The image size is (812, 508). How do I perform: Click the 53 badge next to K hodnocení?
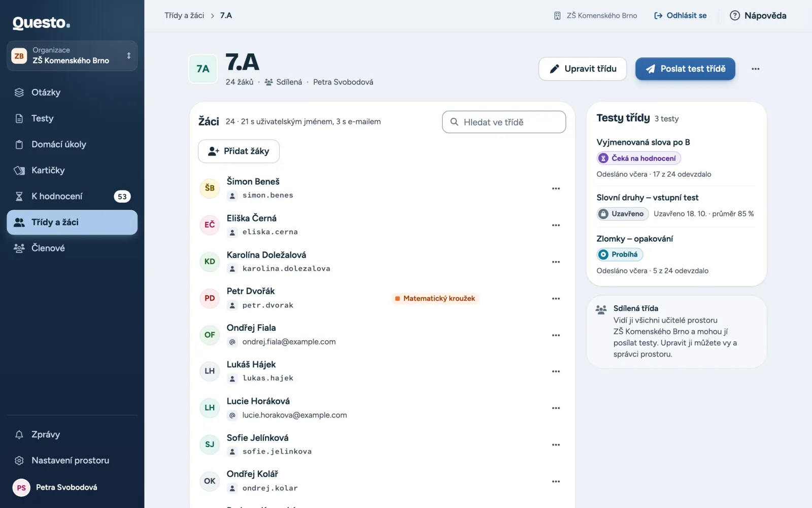click(122, 197)
